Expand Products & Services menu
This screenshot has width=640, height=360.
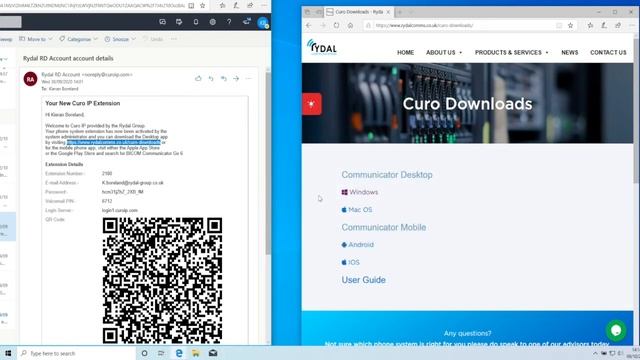pyautogui.click(x=511, y=53)
